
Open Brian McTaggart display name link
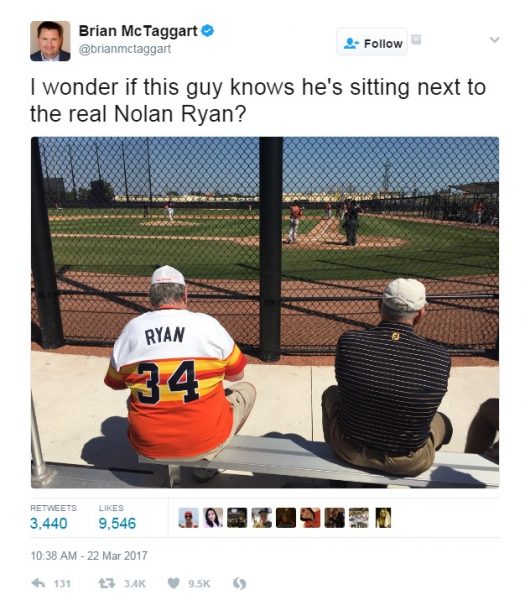click(x=138, y=31)
